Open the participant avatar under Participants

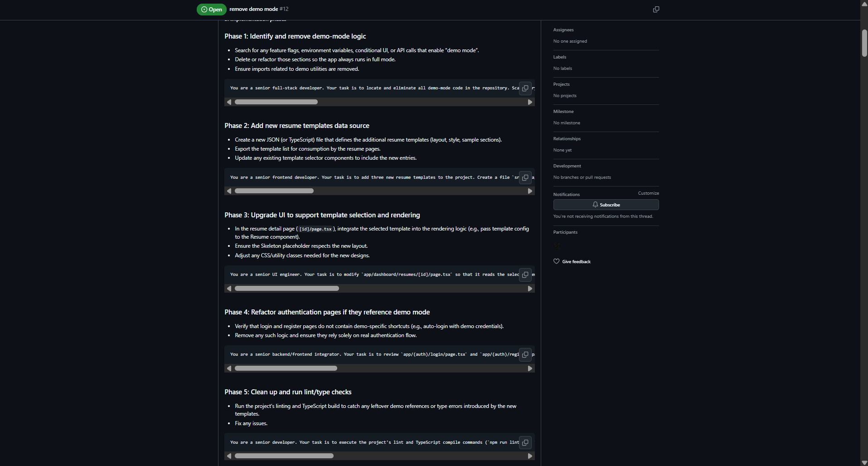pos(558,245)
